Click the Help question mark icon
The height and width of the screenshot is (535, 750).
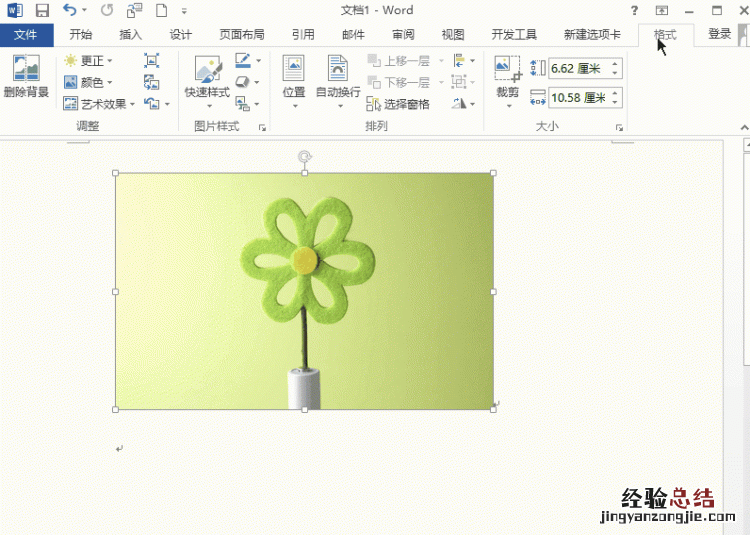(634, 11)
